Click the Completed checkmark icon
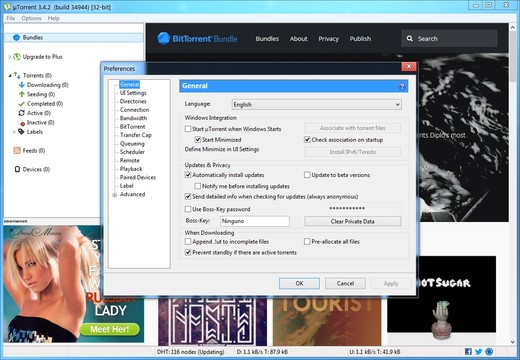 [x=22, y=104]
